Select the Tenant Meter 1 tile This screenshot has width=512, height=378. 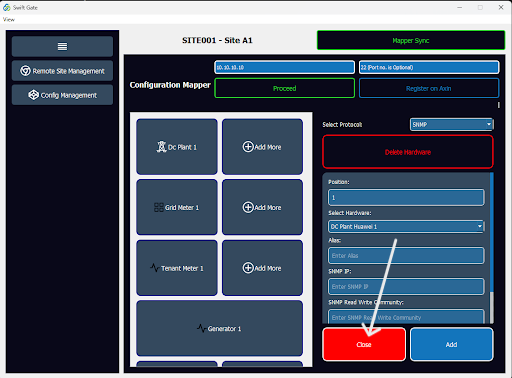pyautogui.click(x=177, y=268)
